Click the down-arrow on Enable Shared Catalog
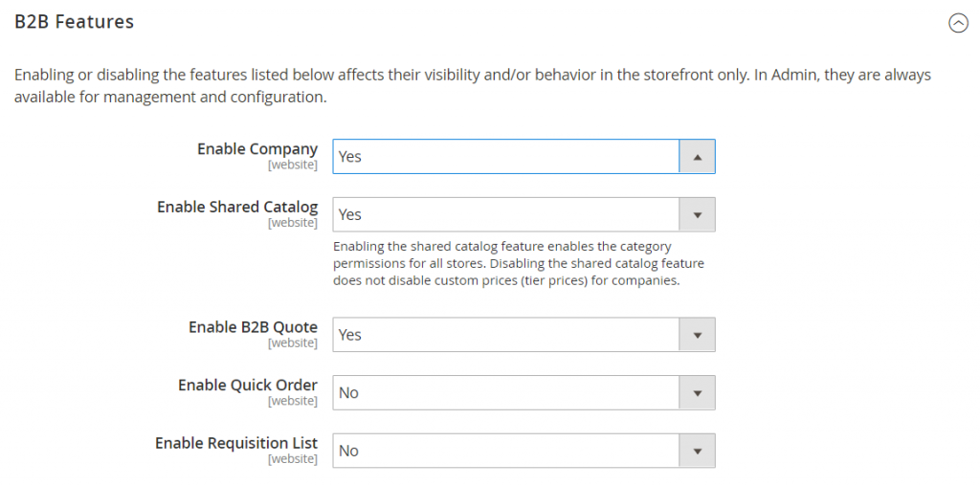 pos(697,214)
